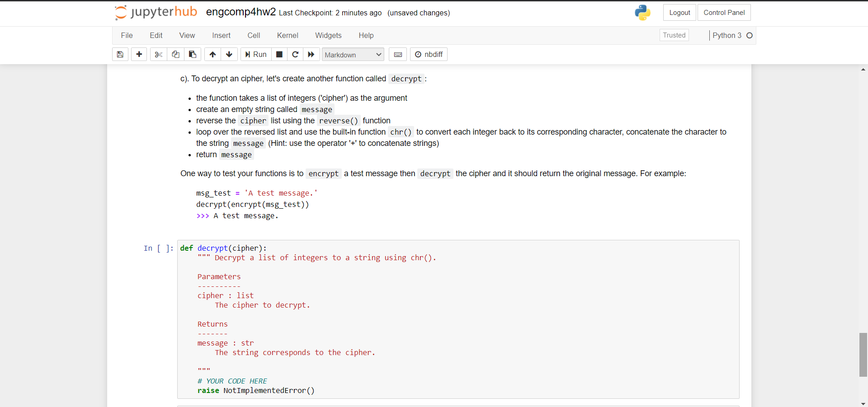Cut the selected cell with scissors icon
Screen dimensions: 868x407
click(x=158, y=54)
